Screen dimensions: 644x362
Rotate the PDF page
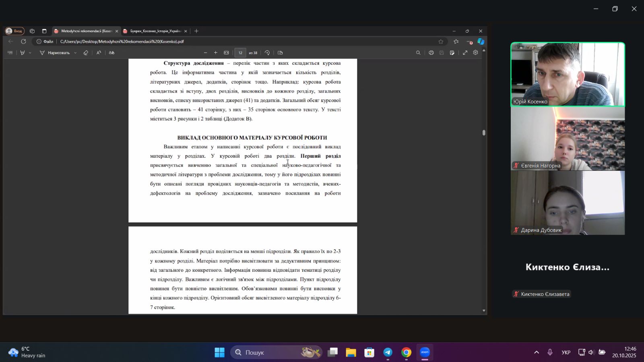tap(267, 53)
